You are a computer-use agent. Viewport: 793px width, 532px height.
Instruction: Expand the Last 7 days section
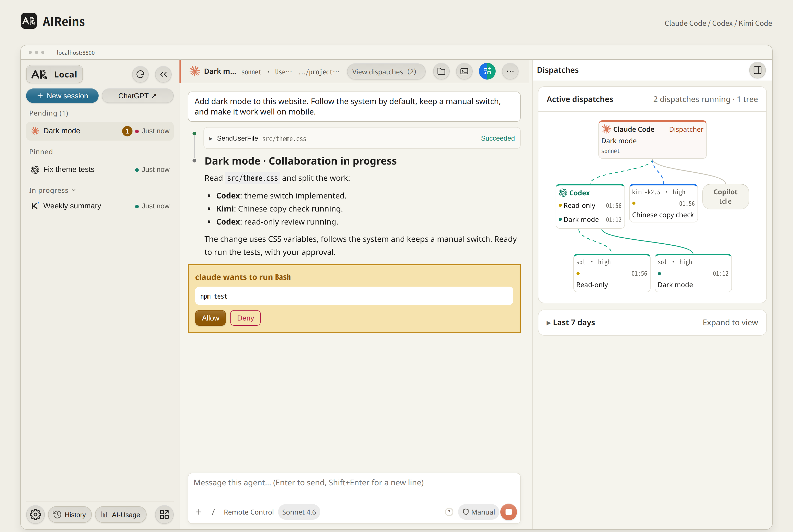(652, 322)
